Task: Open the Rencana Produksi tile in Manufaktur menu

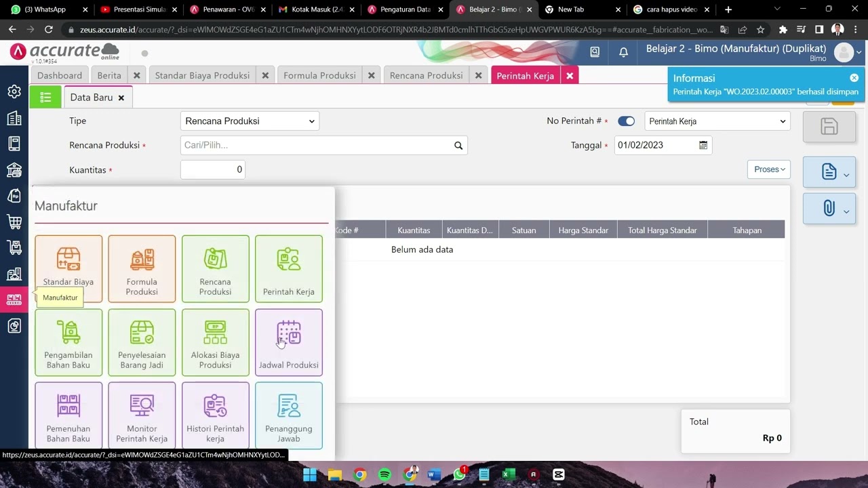Action: point(215,268)
